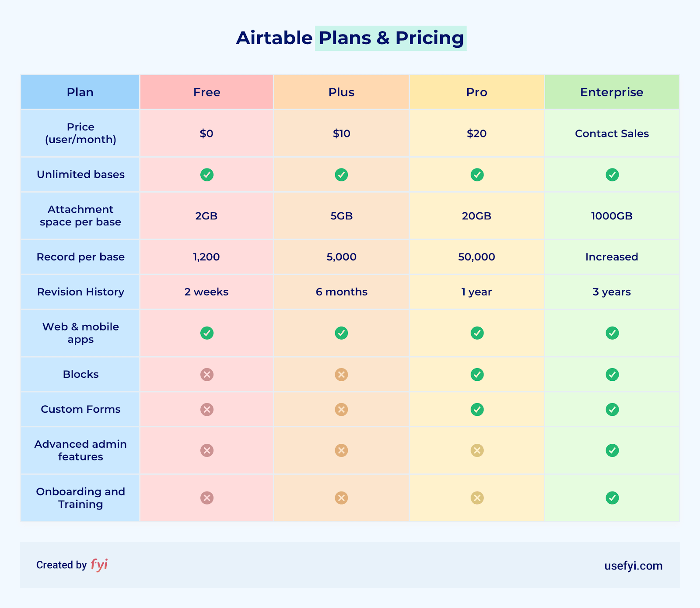Click the Plus plan Custom Forms cross
700x608 pixels.
tap(341, 410)
